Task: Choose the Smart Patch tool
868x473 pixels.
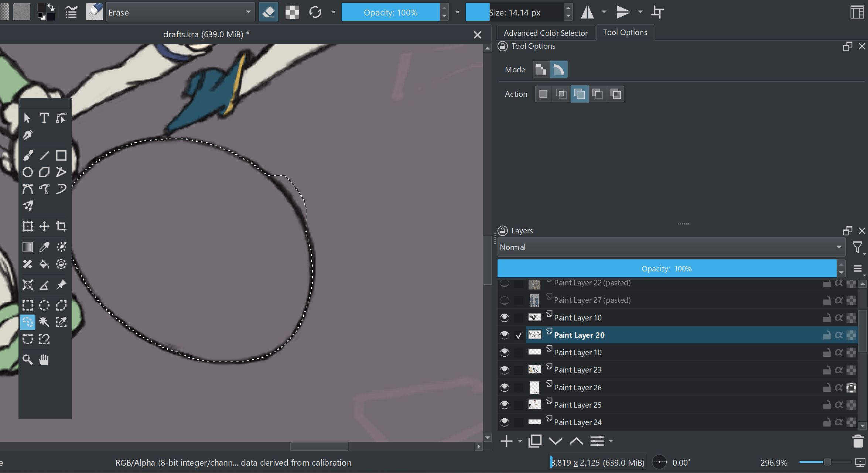Action: point(28,264)
